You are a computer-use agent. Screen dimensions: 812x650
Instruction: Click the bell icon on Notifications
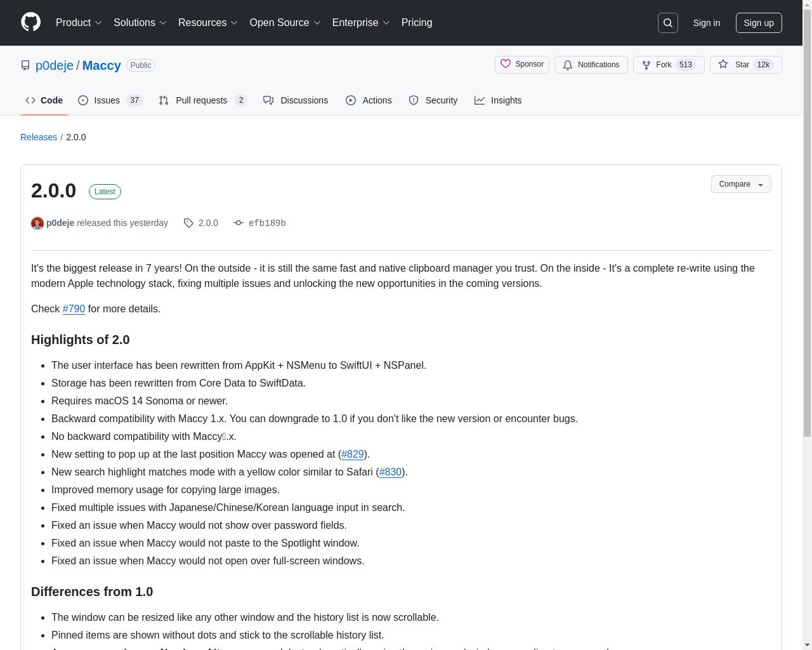[x=568, y=65]
